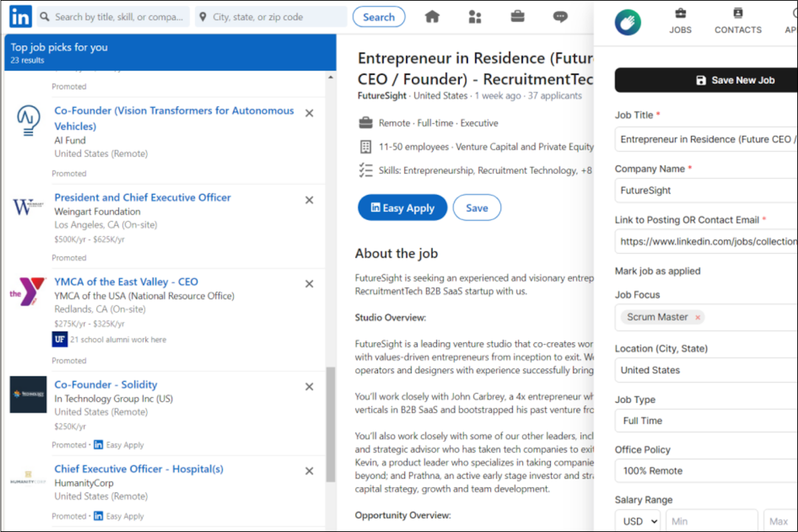This screenshot has height=532, width=798.
Task: Click the "21 school alumni work here" text
Action: click(x=118, y=339)
